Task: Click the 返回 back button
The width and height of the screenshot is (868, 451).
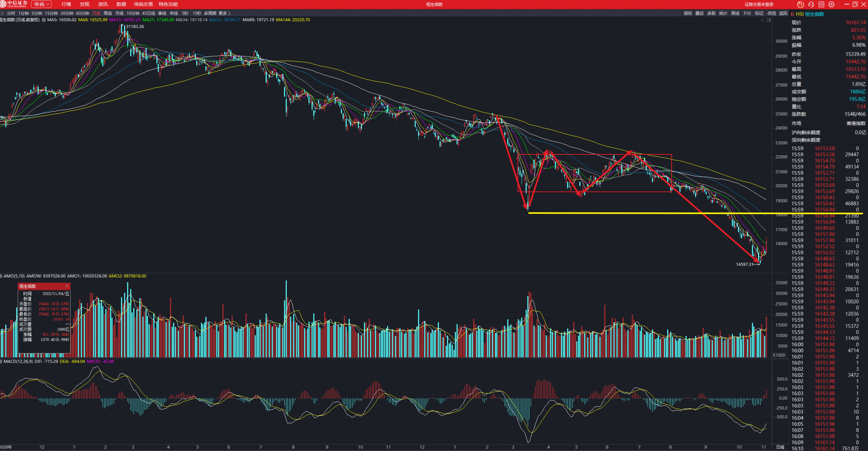Action: [x=783, y=13]
